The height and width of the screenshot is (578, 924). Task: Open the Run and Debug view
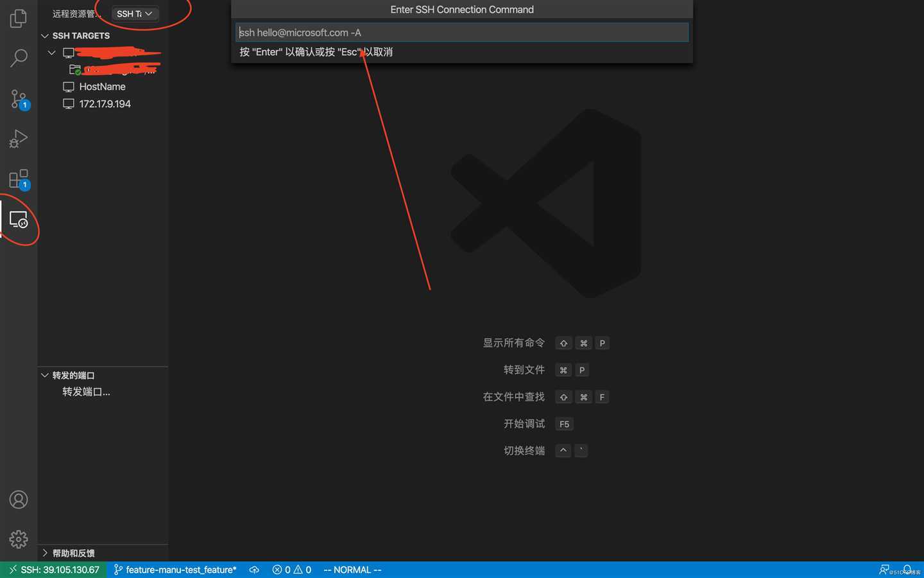pos(19,139)
